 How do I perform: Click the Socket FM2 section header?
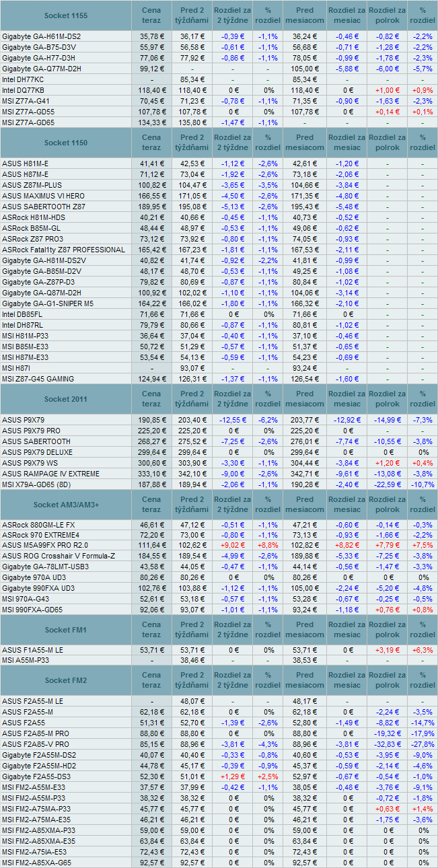[x=65, y=680]
